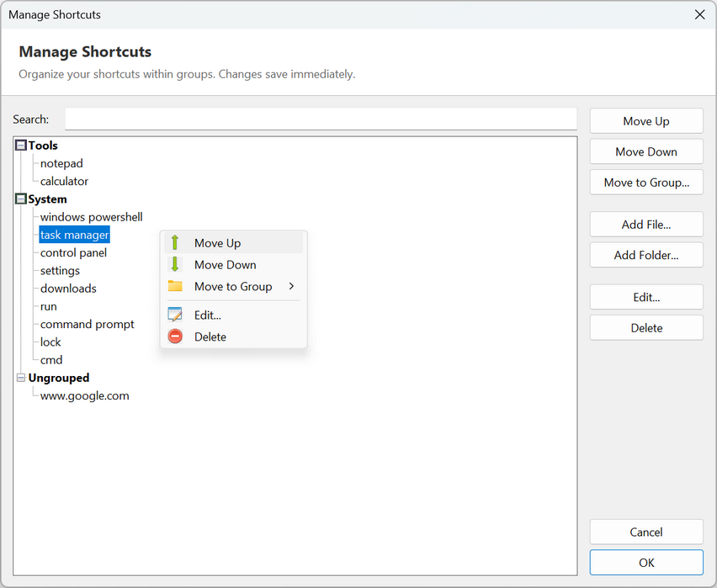
Task: Click into the Search field
Action: point(321,119)
